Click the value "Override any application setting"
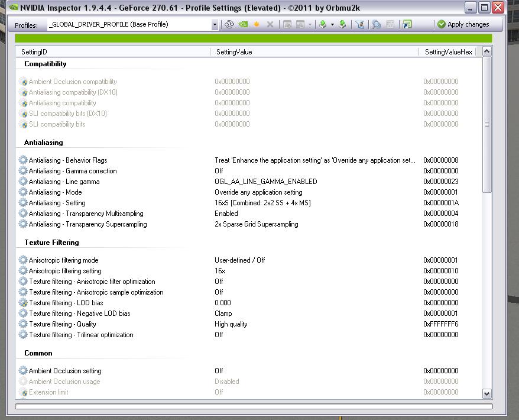The height and width of the screenshot is (420, 519). [x=258, y=192]
